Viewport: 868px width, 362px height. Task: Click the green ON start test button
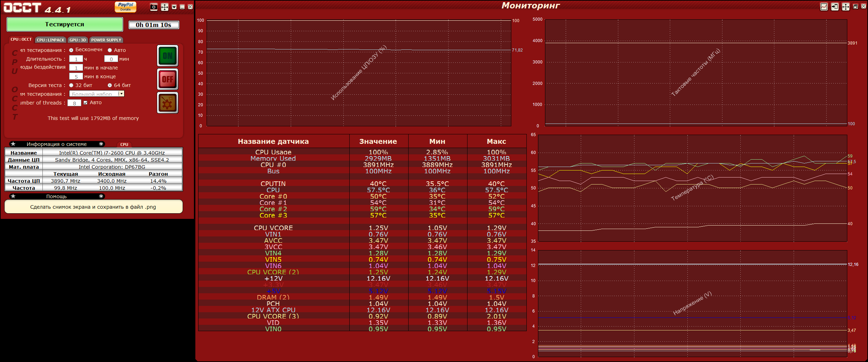tap(168, 56)
